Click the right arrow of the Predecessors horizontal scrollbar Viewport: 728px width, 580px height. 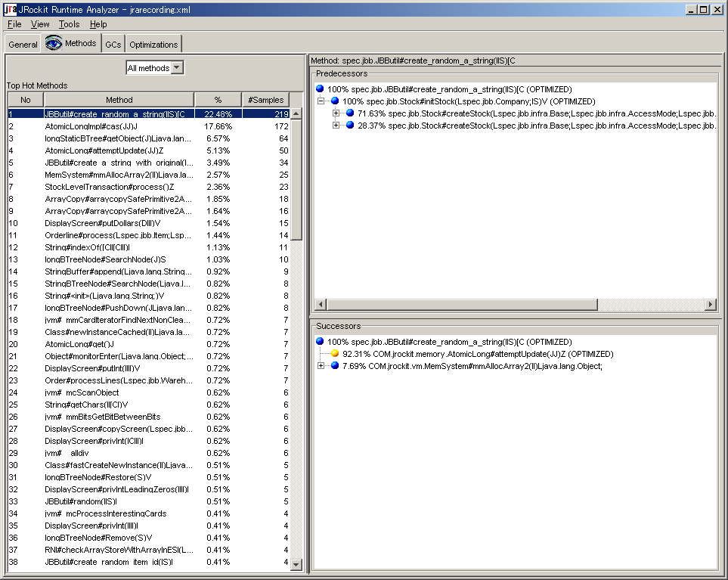pos(711,303)
